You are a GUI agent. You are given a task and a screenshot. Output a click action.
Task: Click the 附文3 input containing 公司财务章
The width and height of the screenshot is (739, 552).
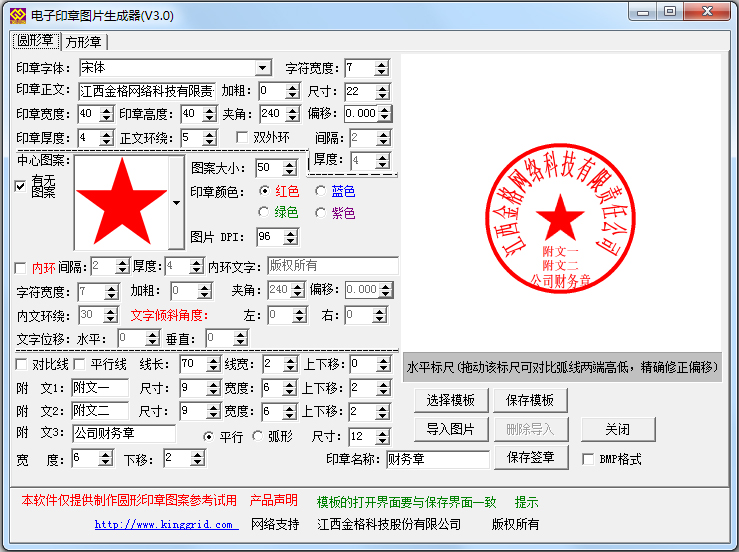click(x=124, y=433)
